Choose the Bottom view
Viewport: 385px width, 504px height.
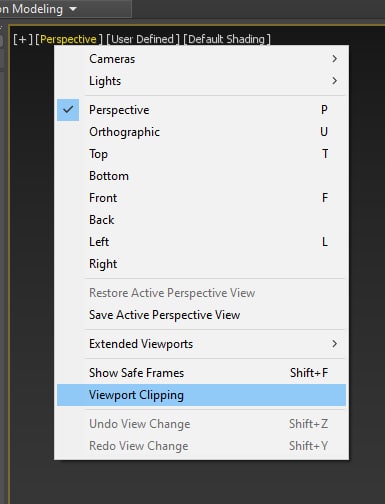(201, 176)
